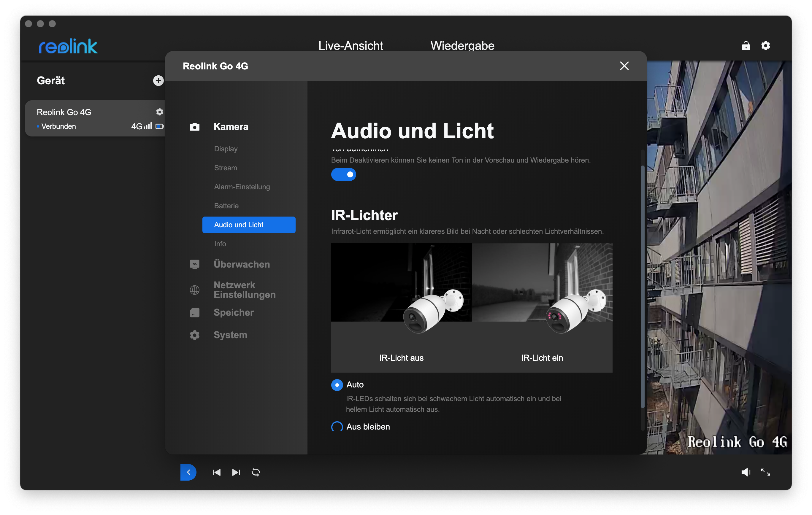Go to previous with skip-back icon
The height and width of the screenshot is (515, 812).
click(216, 472)
